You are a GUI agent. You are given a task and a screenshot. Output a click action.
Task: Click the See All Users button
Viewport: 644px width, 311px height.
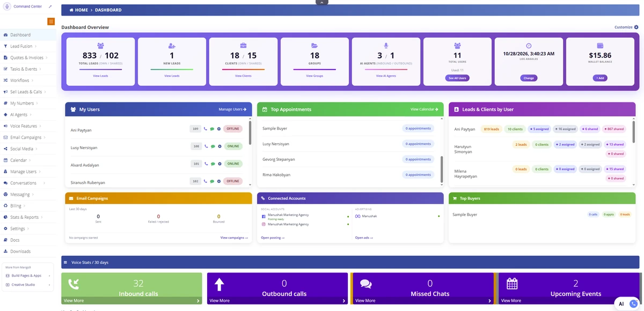[x=457, y=78]
